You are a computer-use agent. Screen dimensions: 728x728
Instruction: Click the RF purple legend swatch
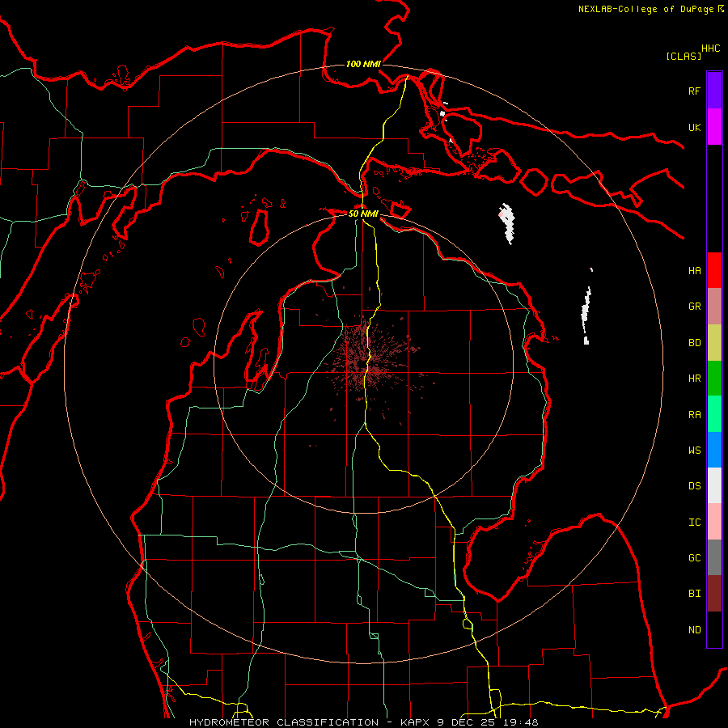[714, 91]
